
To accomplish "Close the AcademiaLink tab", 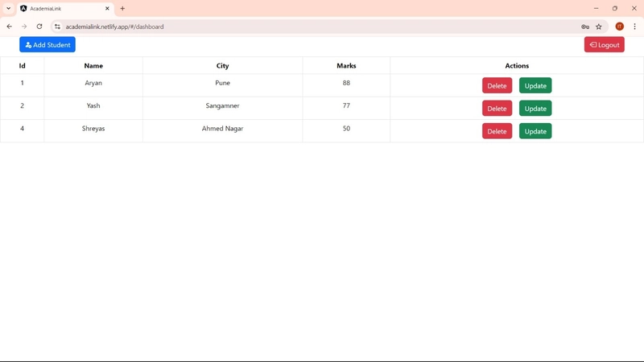I will tap(107, 8).
